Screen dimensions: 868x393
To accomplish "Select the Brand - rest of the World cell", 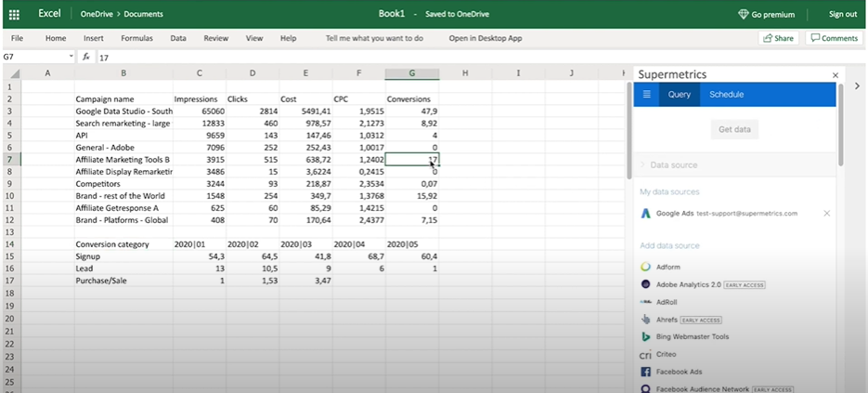I will pos(123,196).
